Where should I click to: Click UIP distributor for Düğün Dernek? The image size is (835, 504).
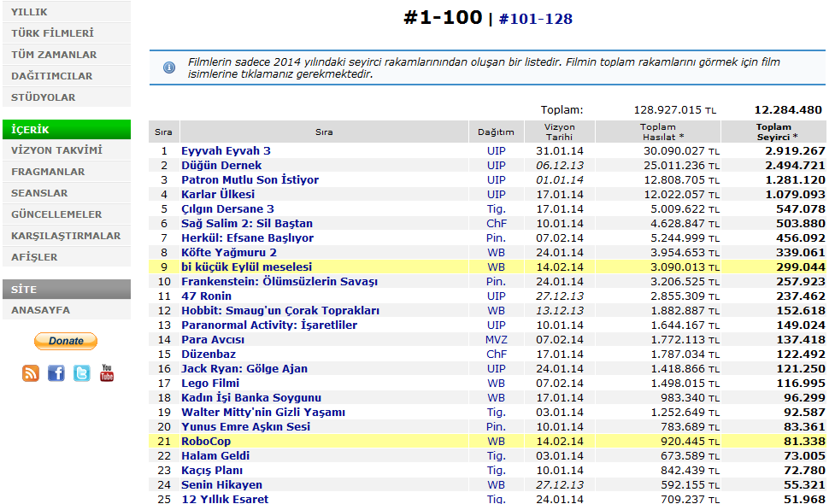pos(496,165)
